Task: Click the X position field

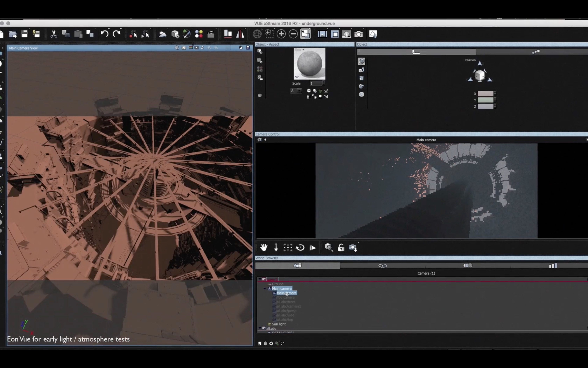Action: (x=485, y=94)
